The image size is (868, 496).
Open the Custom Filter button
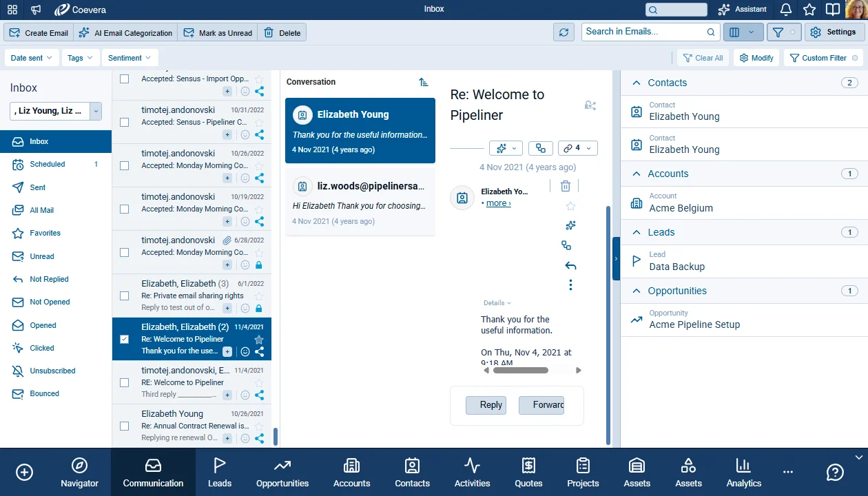pos(823,58)
